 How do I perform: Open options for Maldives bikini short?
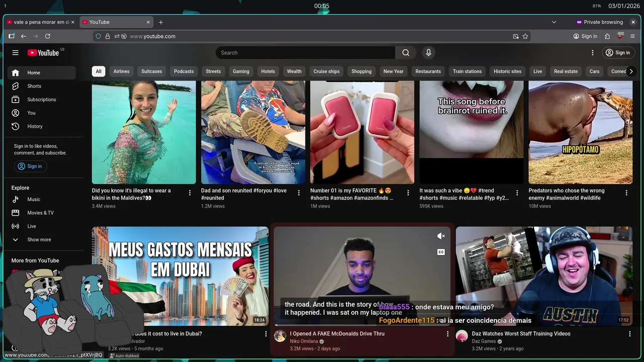coord(190,193)
